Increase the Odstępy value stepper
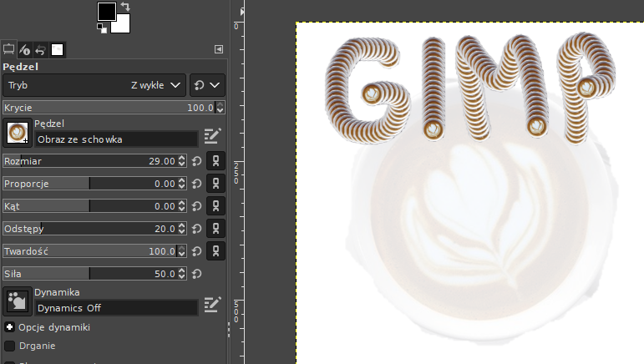The width and height of the screenshot is (644, 364). 182,225
